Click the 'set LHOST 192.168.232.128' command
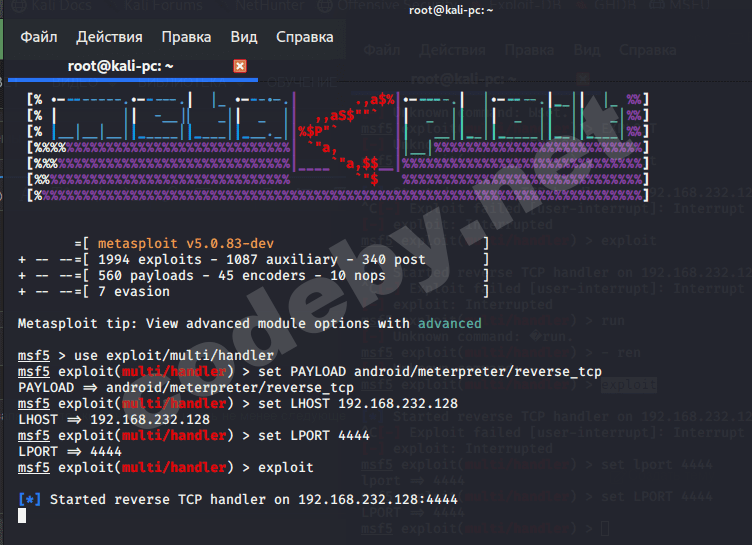The image size is (752, 545). [358, 403]
